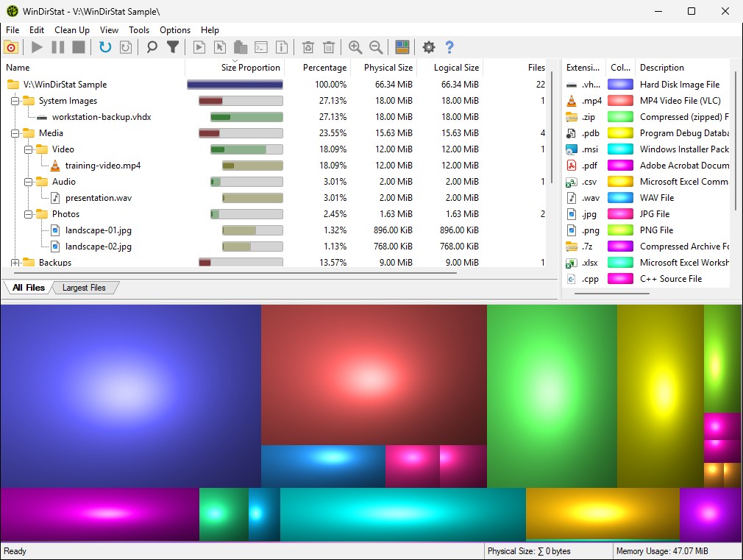743x560 pixels.
Task: Refresh all using the blue circular arrow
Action: (x=104, y=47)
